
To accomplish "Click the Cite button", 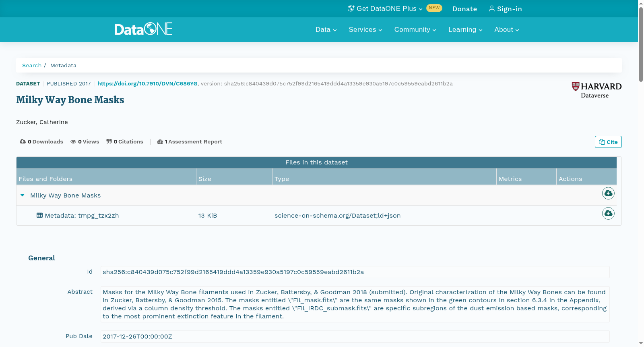I will point(608,142).
